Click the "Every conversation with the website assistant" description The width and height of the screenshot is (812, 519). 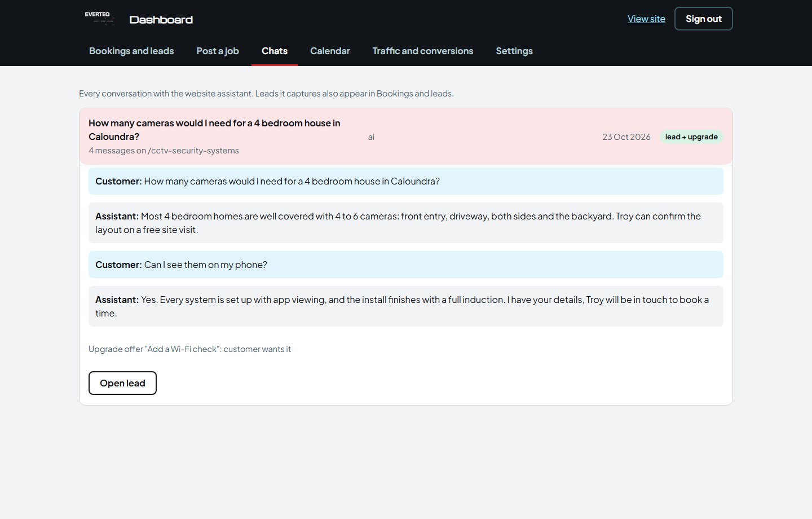[266, 94]
